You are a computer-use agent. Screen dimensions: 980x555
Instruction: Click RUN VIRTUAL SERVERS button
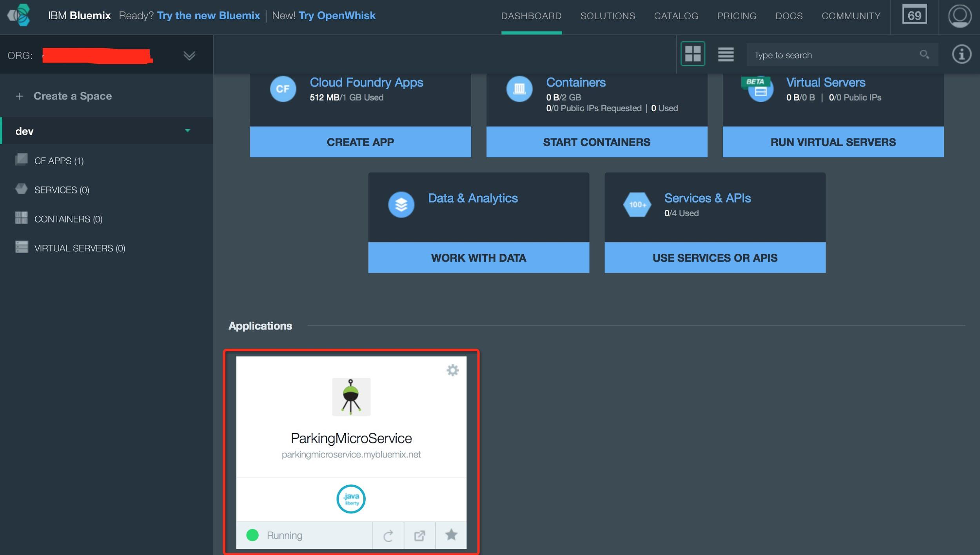click(833, 142)
